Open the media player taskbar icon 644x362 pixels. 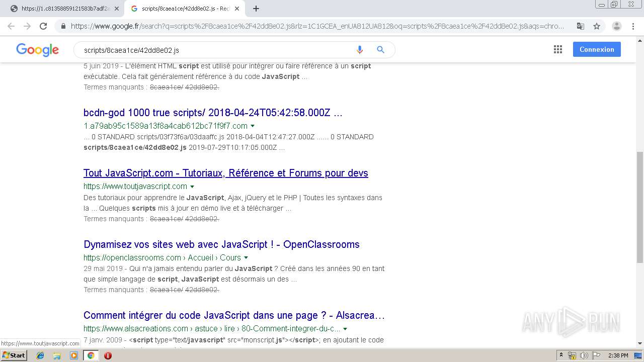[74, 355]
